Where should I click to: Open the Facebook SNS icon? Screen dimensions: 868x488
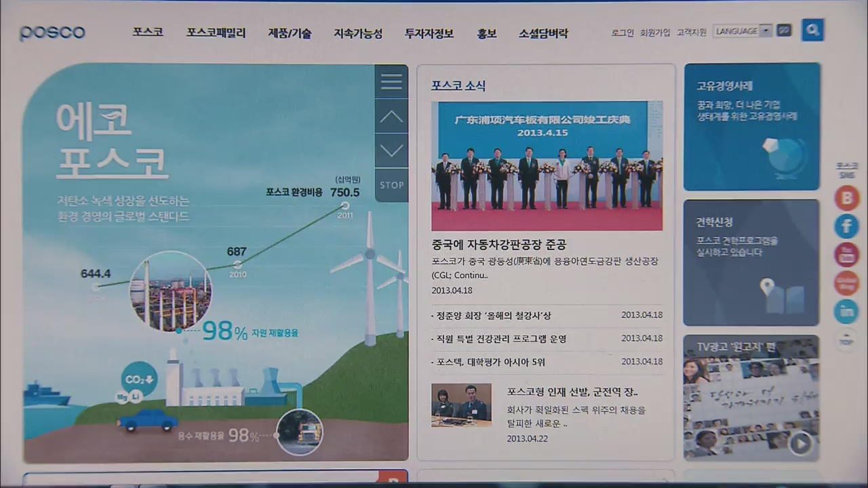point(846,226)
